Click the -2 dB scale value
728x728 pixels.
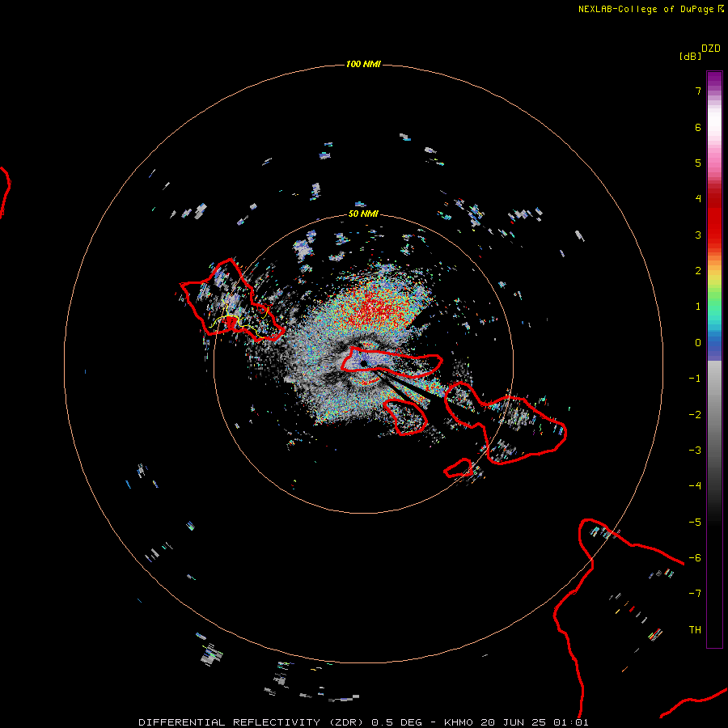(x=695, y=414)
